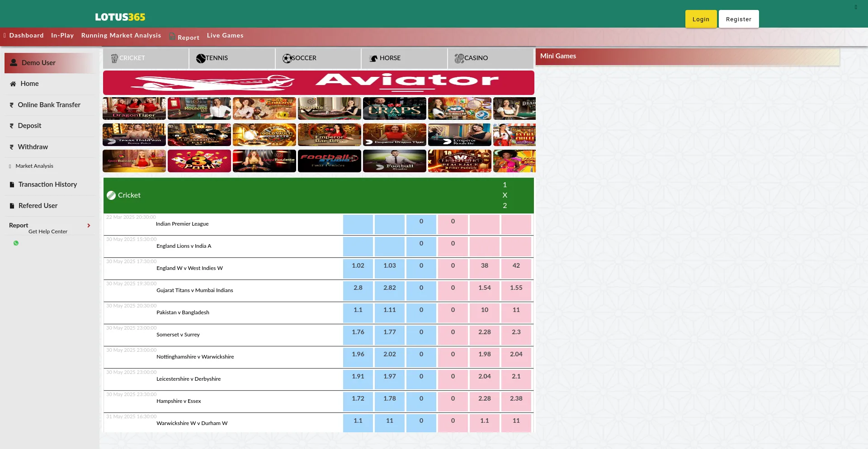The width and height of the screenshot is (868, 449).
Task: Click the soccer ball icon
Action: [x=287, y=58]
